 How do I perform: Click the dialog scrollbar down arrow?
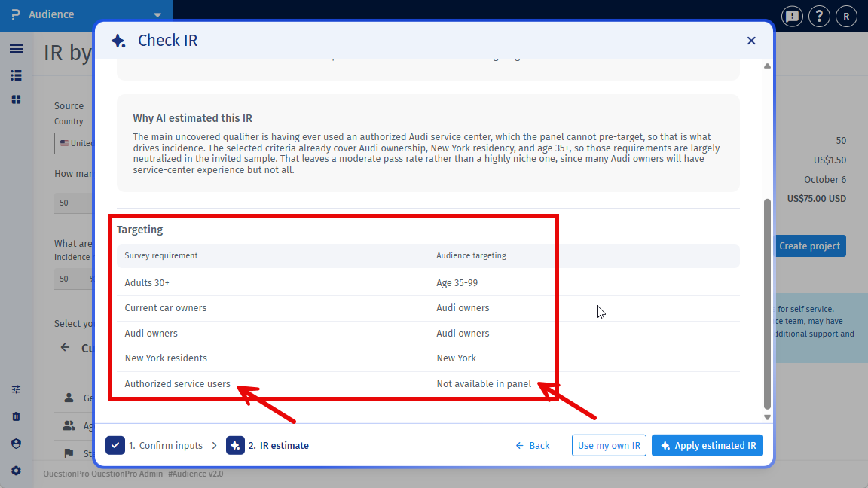(x=767, y=418)
